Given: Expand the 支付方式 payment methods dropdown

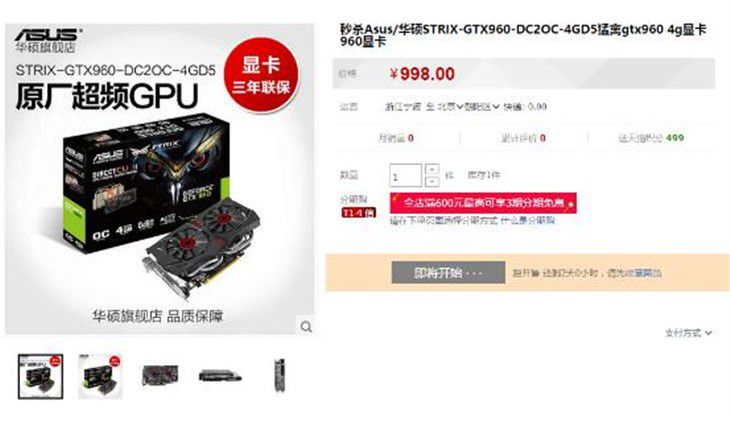Looking at the screenshot, I should pos(689,333).
